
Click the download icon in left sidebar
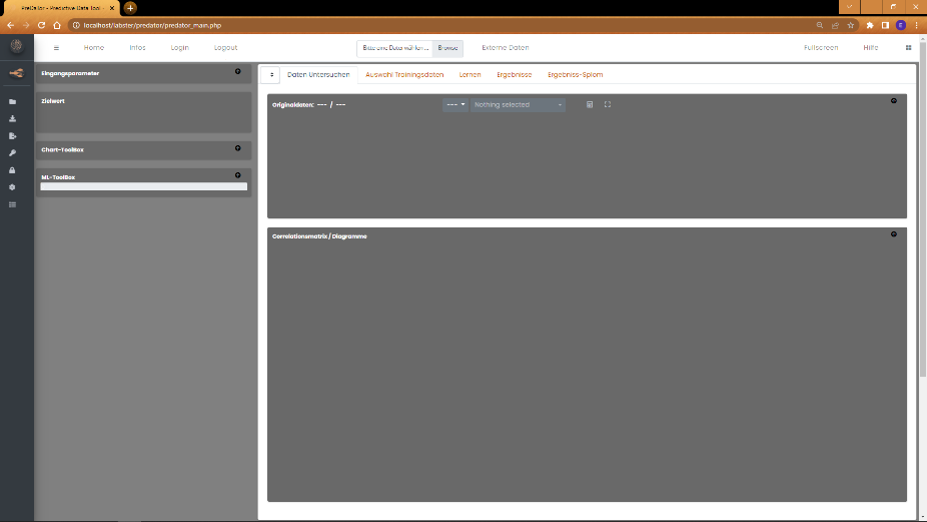tap(13, 119)
